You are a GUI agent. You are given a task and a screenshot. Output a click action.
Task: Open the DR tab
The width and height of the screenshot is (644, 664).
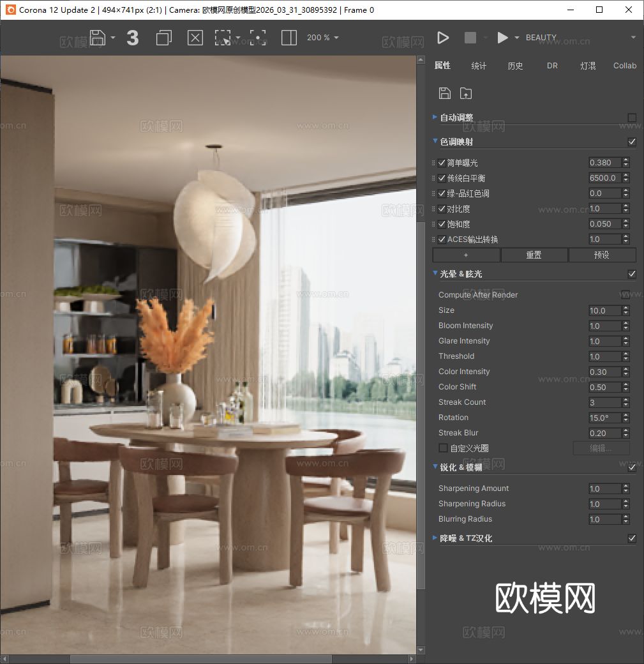(551, 65)
